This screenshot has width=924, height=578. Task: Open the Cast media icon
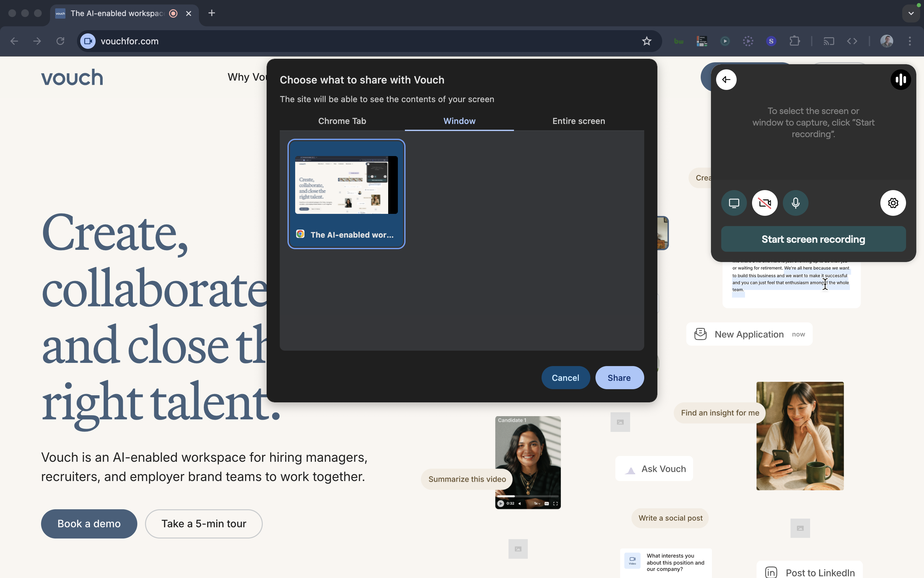point(829,41)
